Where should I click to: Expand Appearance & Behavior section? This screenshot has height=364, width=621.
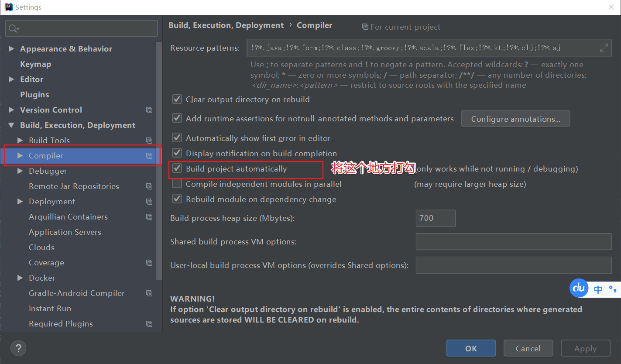(11, 49)
